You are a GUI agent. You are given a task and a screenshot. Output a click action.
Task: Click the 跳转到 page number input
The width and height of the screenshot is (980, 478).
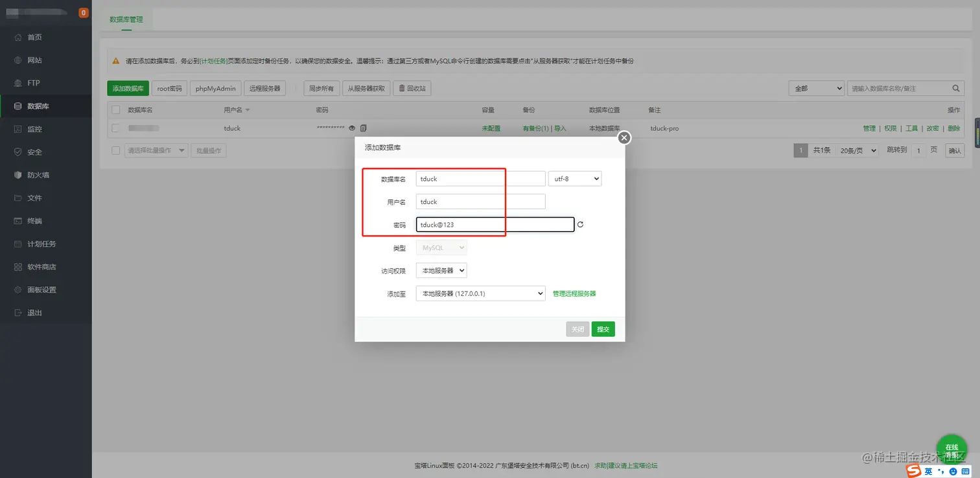pos(918,150)
